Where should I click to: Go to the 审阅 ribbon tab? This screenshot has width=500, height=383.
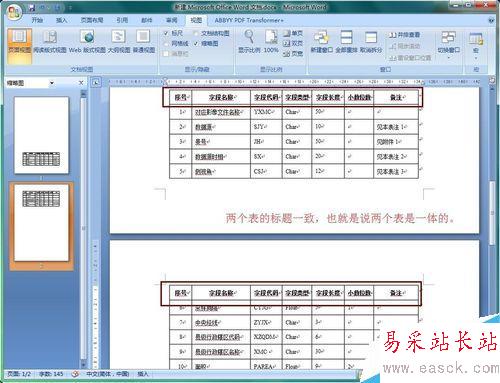pos(171,20)
